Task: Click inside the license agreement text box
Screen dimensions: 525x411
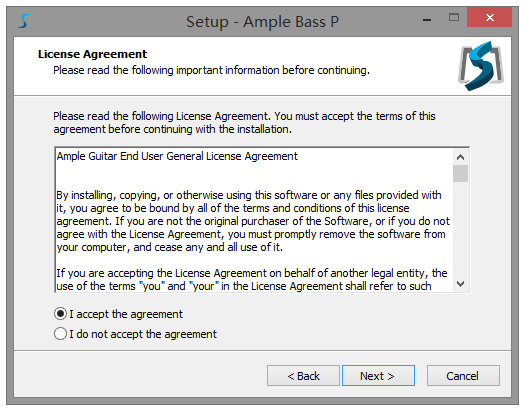Action: (x=254, y=220)
